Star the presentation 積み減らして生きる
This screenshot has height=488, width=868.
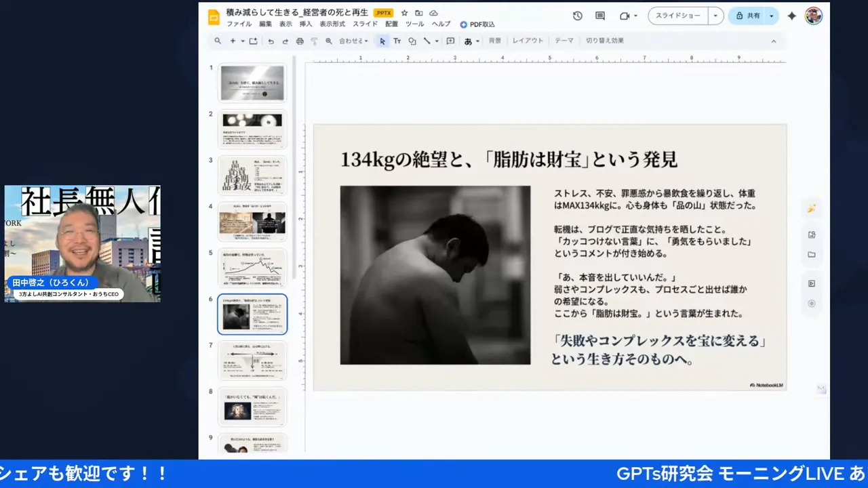[x=404, y=12]
